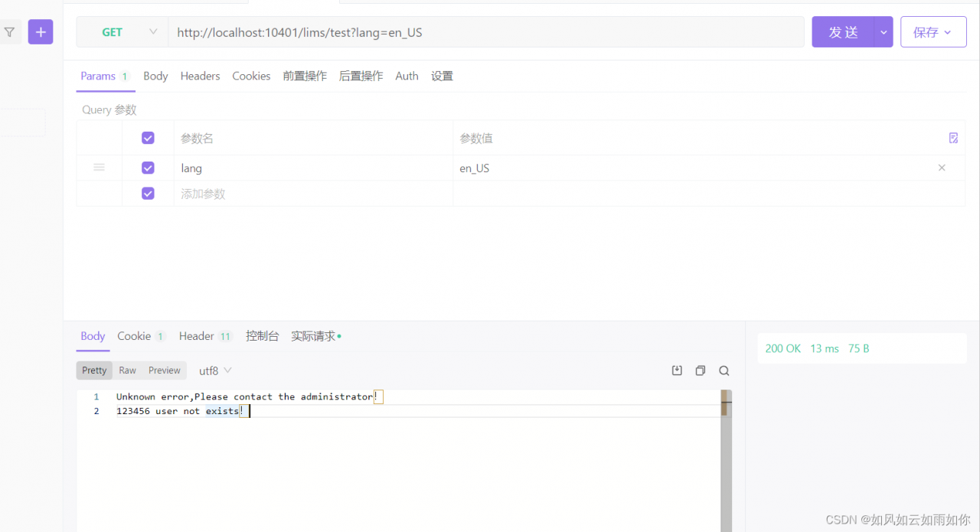This screenshot has width=980, height=532.
Task: Click the '123456 user not exists' line
Action: click(180, 411)
